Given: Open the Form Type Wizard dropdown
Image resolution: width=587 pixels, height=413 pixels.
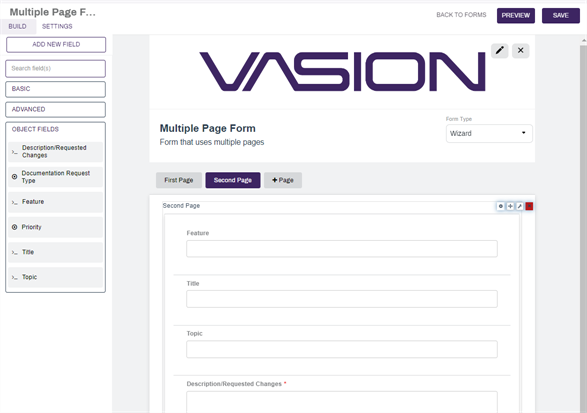Looking at the screenshot, I should click(x=489, y=133).
